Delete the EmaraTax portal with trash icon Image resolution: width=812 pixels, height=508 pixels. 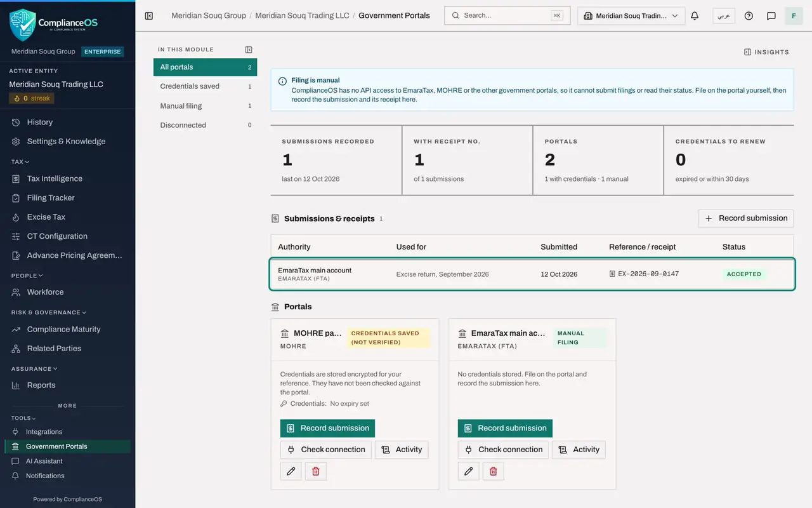tap(494, 471)
